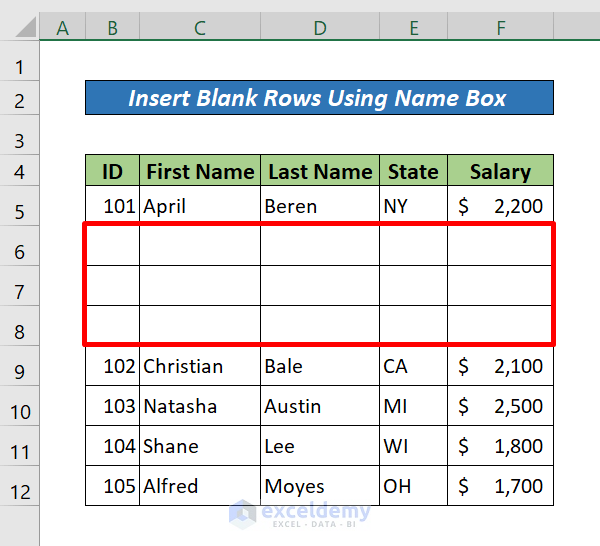
Task: Select the cell containing Beren
Action: 320,204
